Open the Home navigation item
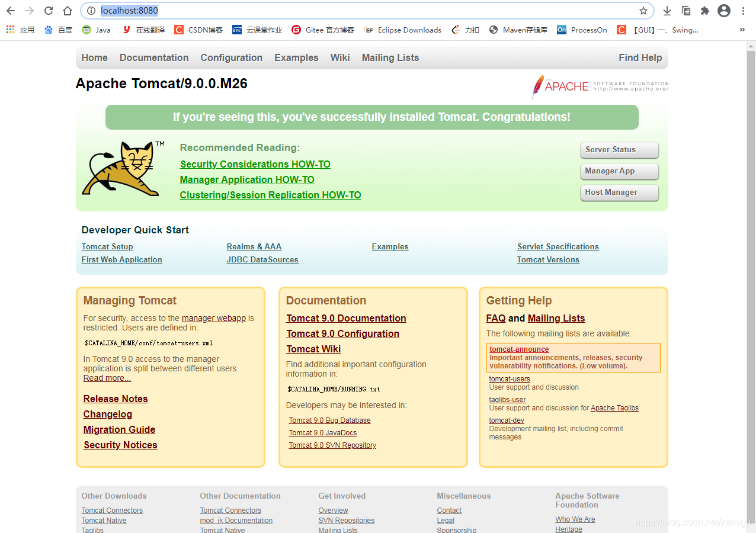Image resolution: width=756 pixels, height=533 pixels. (x=95, y=57)
